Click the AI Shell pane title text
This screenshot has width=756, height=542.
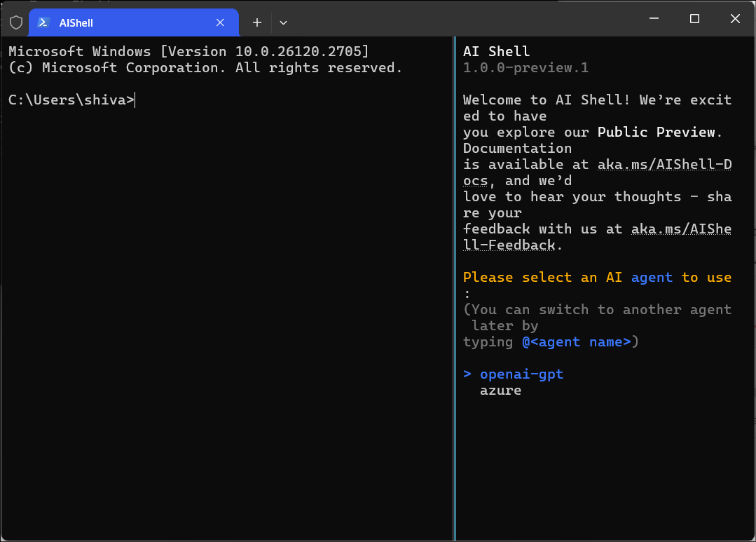point(495,50)
